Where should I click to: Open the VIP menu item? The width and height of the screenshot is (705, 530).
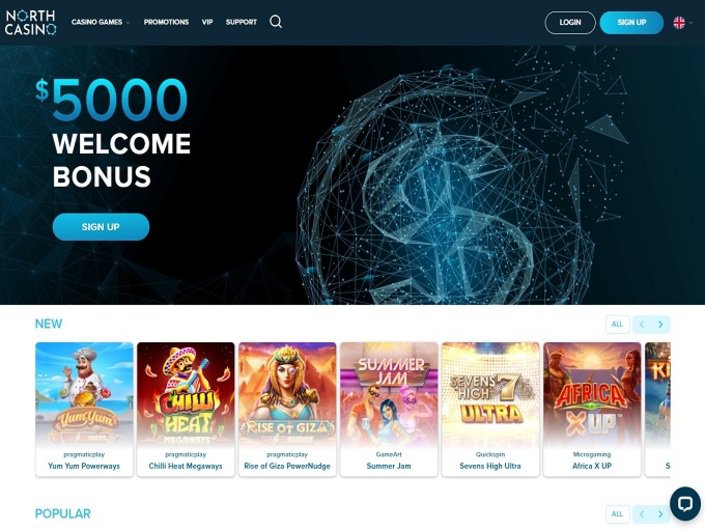coord(207,22)
